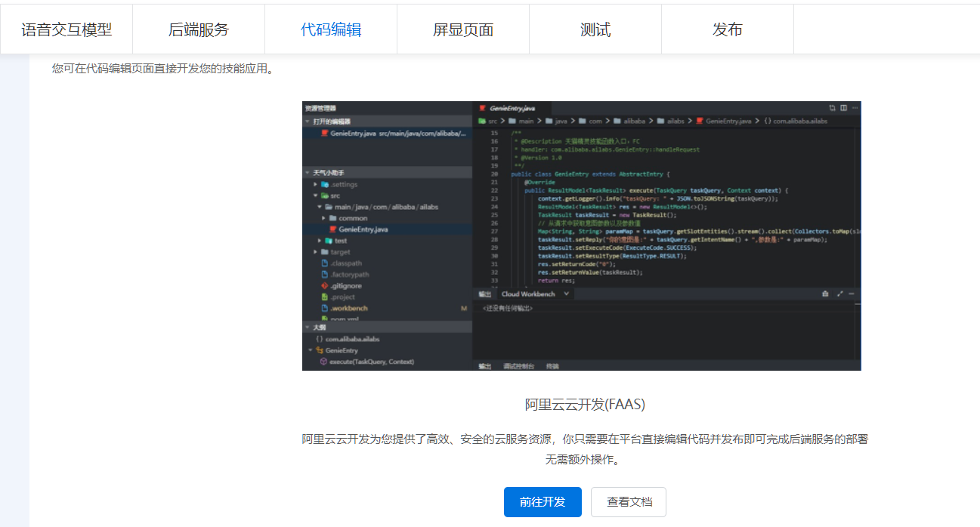Viewport: 980px width, 527px height.
Task: Switch to the 后端服务 tab
Action: click(199, 29)
